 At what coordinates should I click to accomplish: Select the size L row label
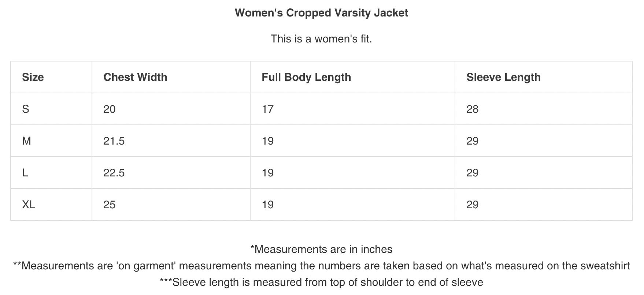coord(25,173)
